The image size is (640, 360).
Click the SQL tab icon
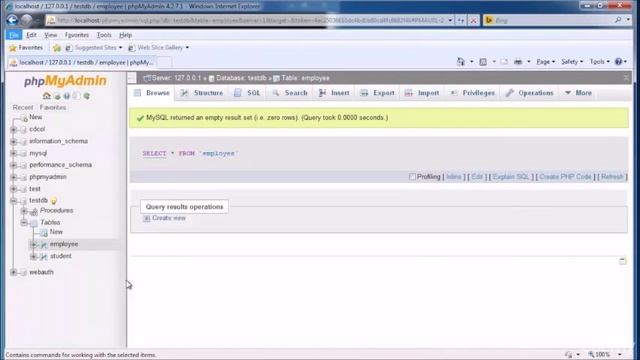point(238,93)
